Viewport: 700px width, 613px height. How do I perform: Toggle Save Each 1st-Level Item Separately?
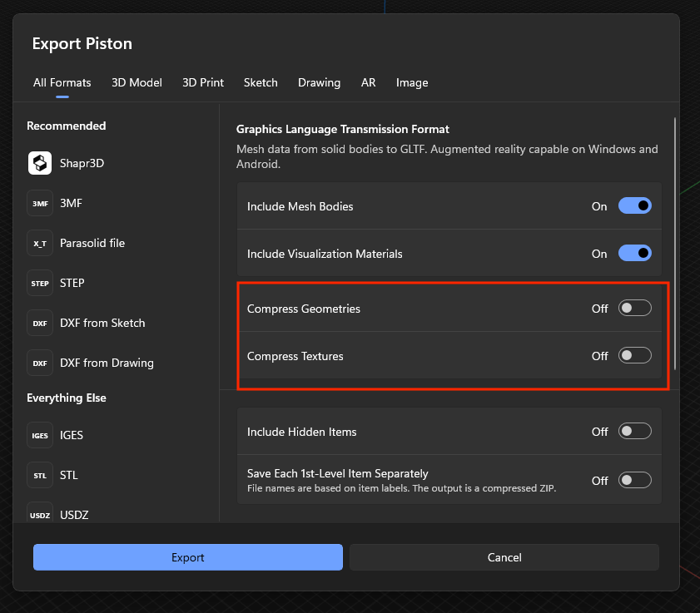pos(634,480)
